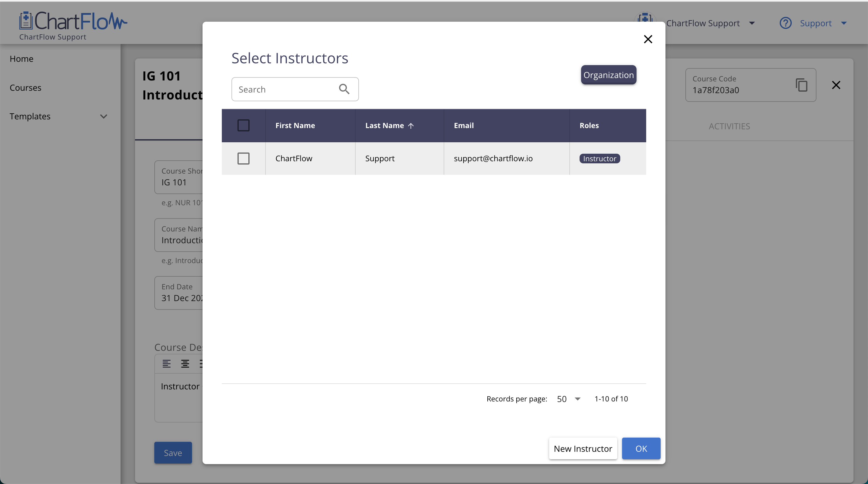Check the checkbox for ChartFlow Support row

(x=243, y=159)
